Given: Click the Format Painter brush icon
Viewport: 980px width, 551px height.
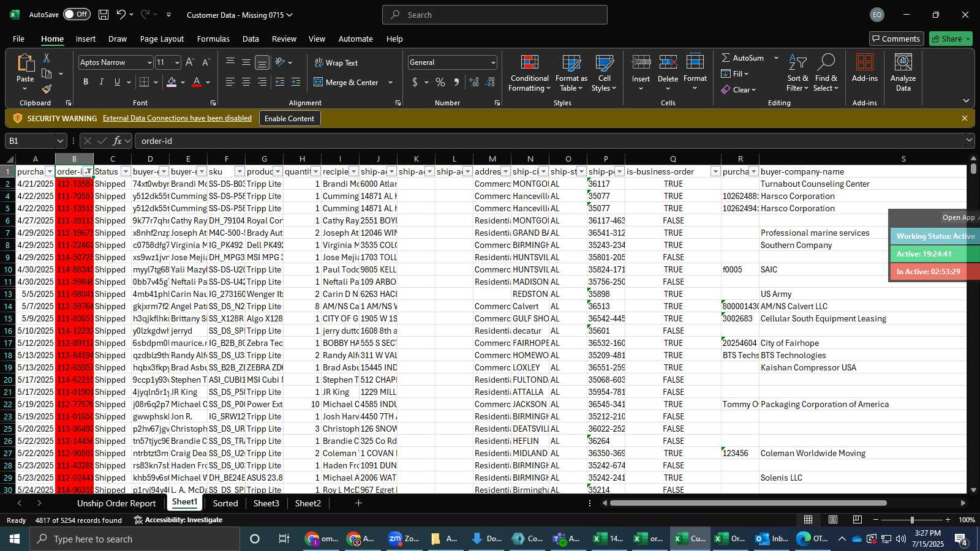Looking at the screenshot, I should pos(47,89).
